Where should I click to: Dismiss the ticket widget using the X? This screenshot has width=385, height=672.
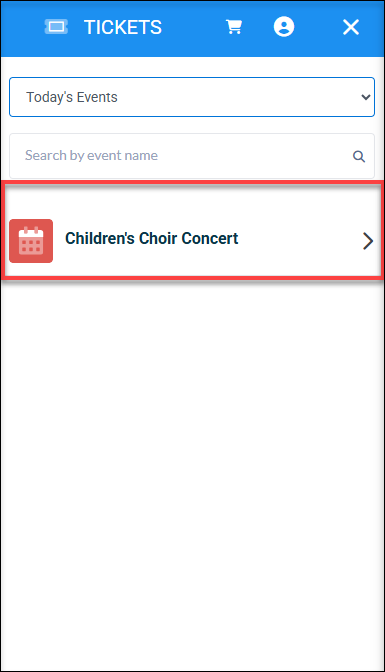pos(351,27)
